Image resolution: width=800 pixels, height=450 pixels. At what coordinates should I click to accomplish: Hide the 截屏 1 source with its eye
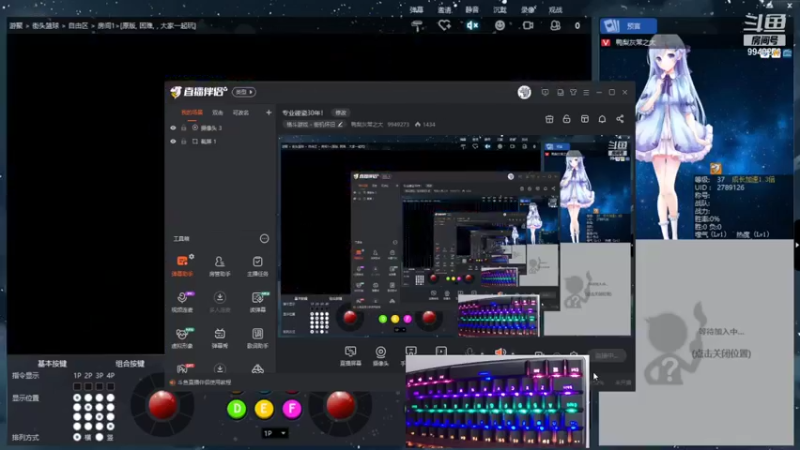(x=173, y=141)
